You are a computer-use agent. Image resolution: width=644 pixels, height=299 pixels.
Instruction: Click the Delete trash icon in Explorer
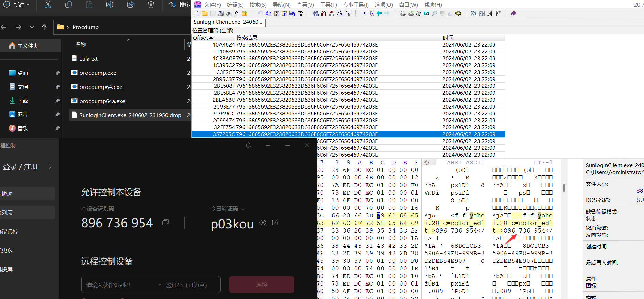click(x=151, y=4)
